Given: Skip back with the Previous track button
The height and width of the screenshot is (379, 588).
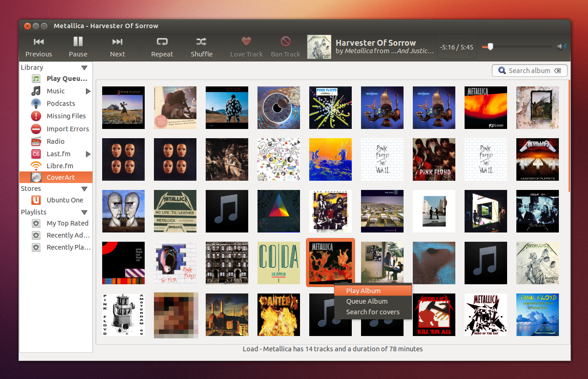Looking at the screenshot, I should [x=39, y=47].
